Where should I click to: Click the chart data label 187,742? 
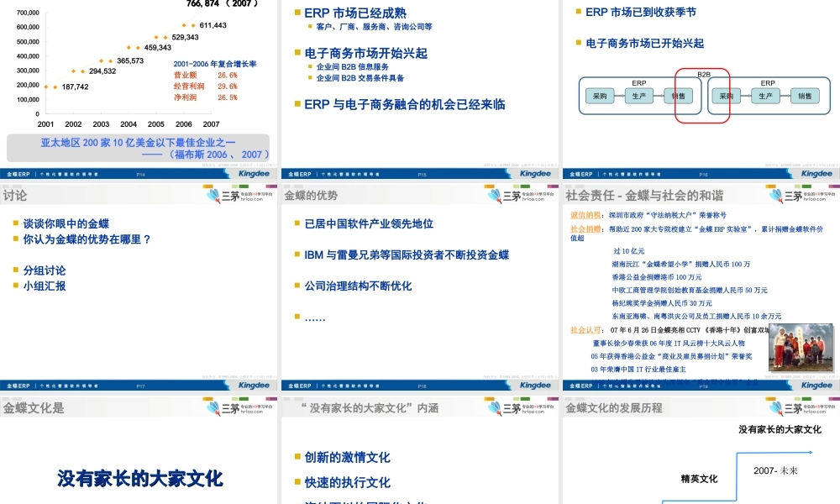(75, 87)
